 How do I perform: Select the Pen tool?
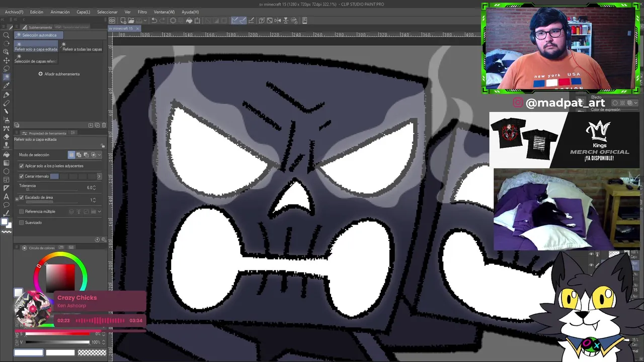[x=7, y=95]
